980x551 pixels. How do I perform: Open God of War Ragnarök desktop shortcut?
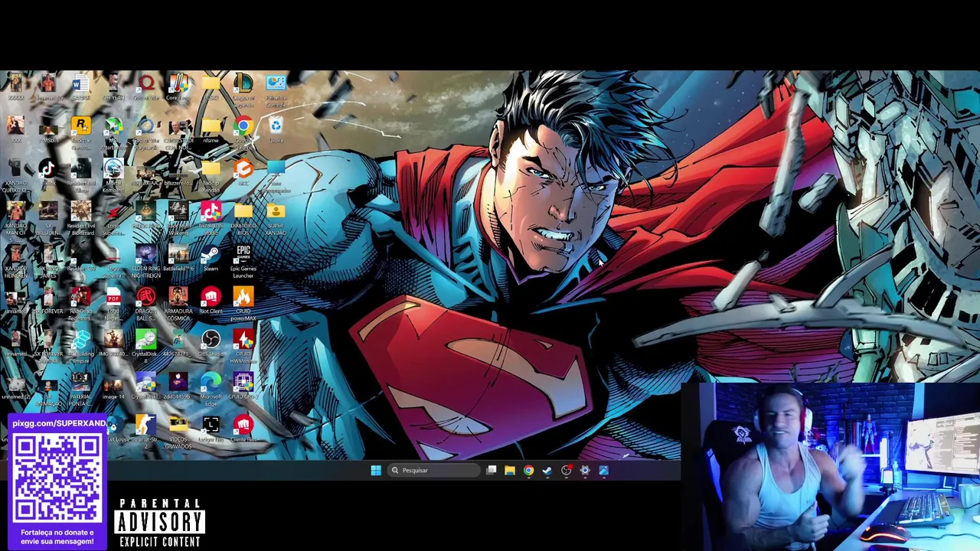pyautogui.click(x=145, y=132)
